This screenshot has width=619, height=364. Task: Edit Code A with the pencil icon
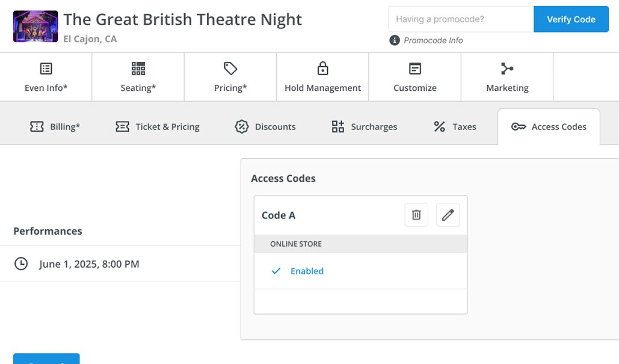click(x=448, y=215)
